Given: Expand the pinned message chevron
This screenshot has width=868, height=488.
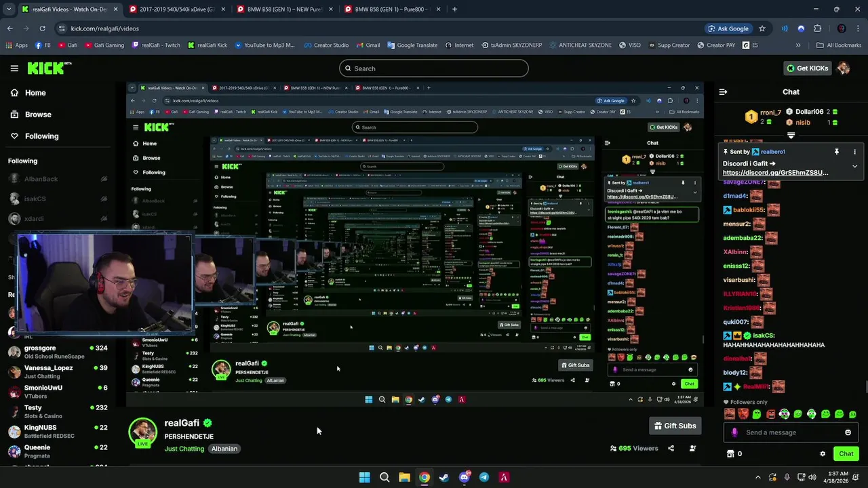Looking at the screenshot, I should point(854,166).
